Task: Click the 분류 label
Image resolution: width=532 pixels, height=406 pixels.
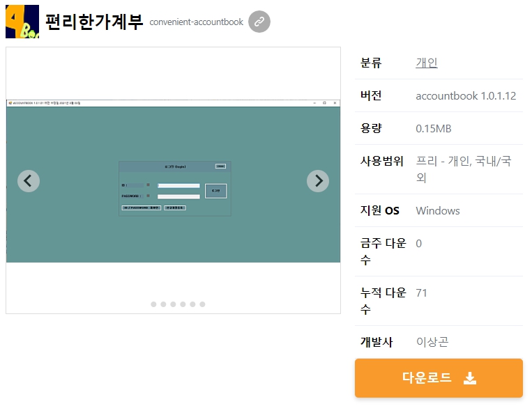Action: pos(371,63)
